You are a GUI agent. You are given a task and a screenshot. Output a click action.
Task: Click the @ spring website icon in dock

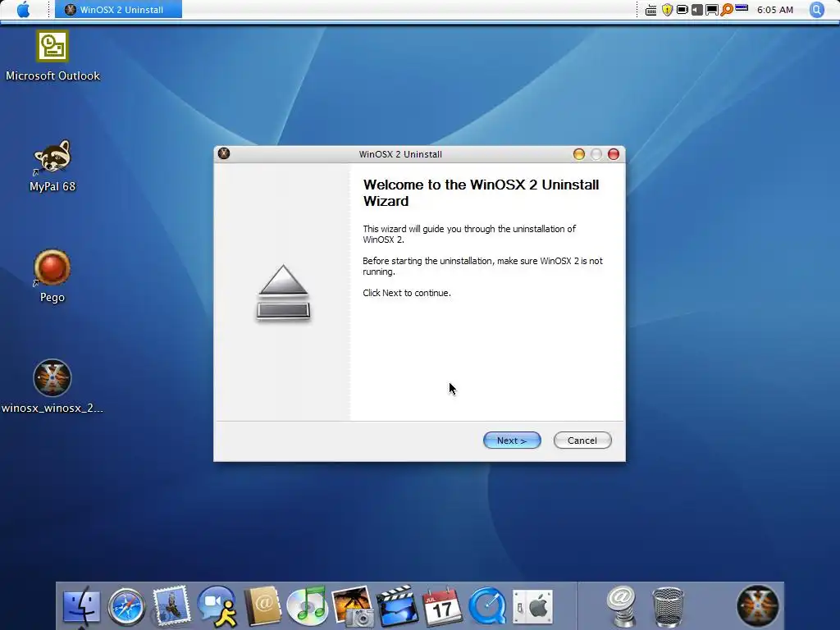[622, 606]
